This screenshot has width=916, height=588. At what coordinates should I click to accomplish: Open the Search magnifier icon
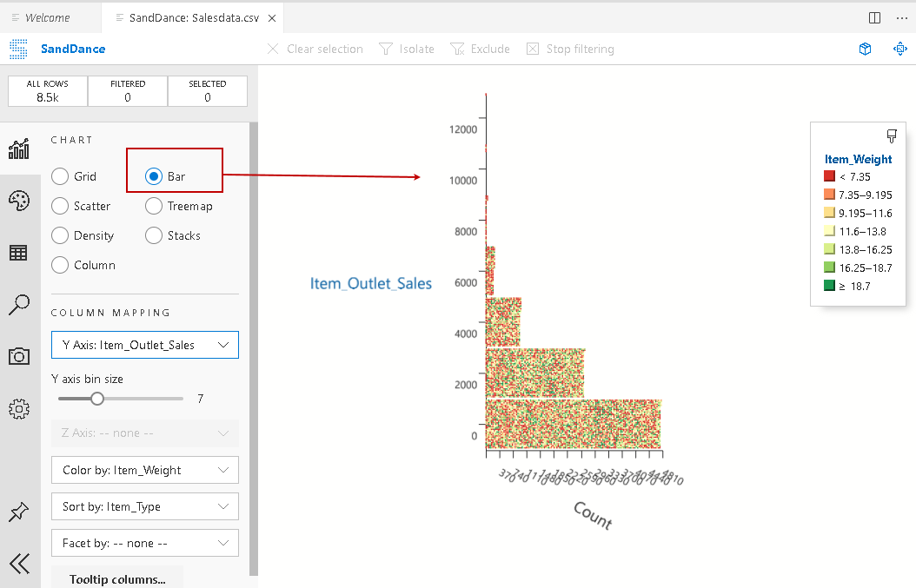(x=19, y=304)
